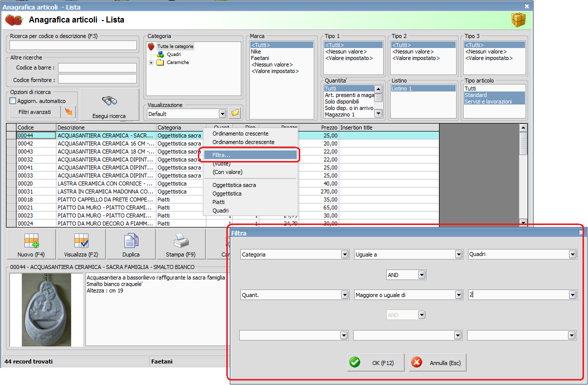The height and width of the screenshot is (385, 588).
Task: Click the Annulla (Esc) button
Action: click(x=438, y=362)
